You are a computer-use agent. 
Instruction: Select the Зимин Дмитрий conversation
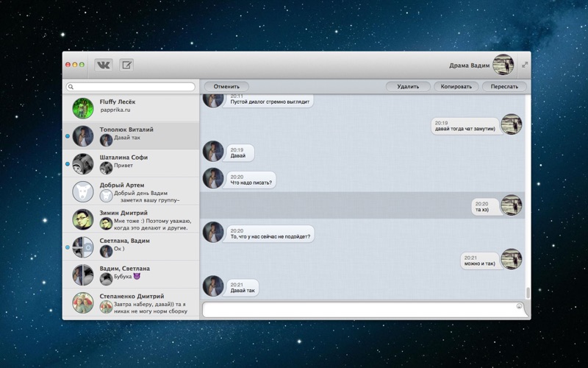pos(131,219)
